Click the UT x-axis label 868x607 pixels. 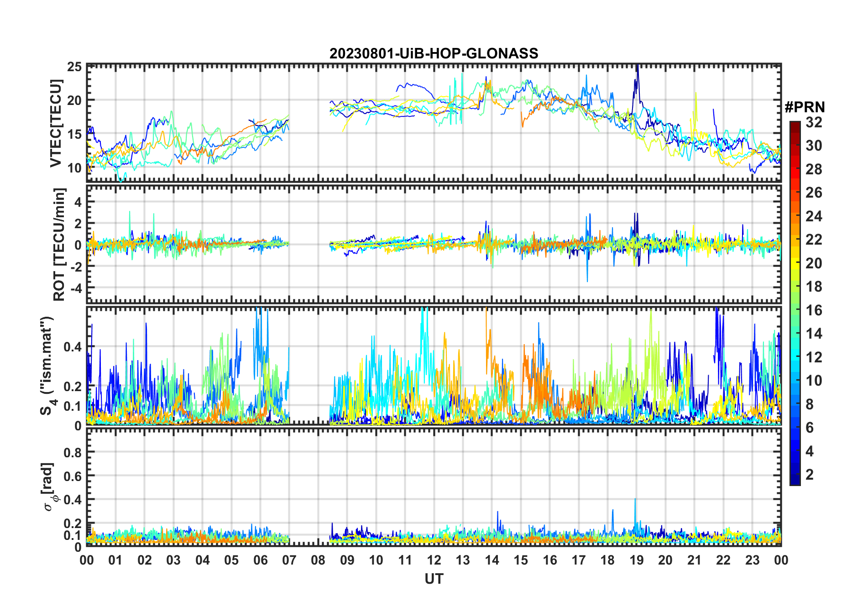[x=434, y=579]
